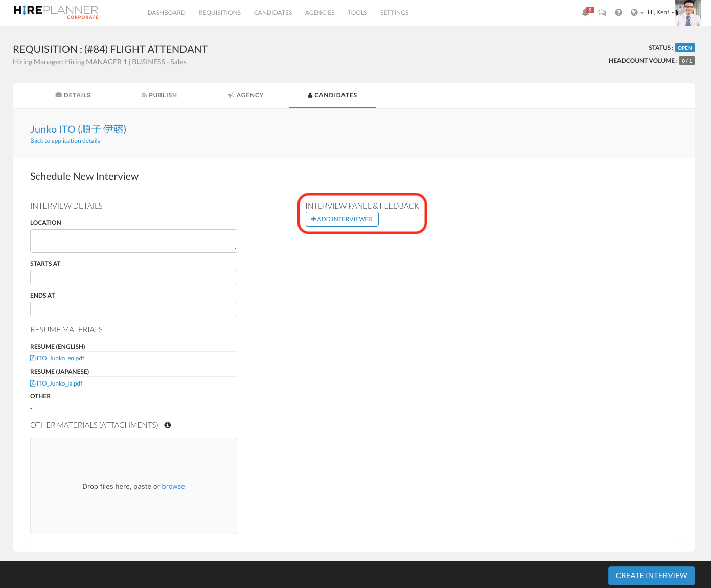Click the Create Interview button

click(x=651, y=576)
